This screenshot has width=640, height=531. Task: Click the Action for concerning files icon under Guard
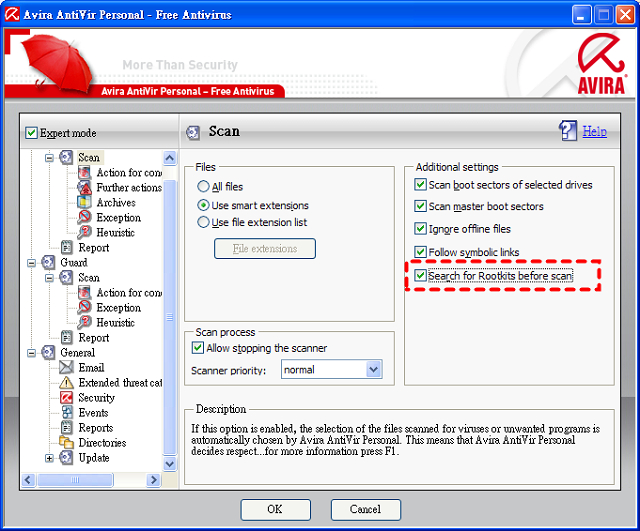pyautogui.click(x=84, y=292)
